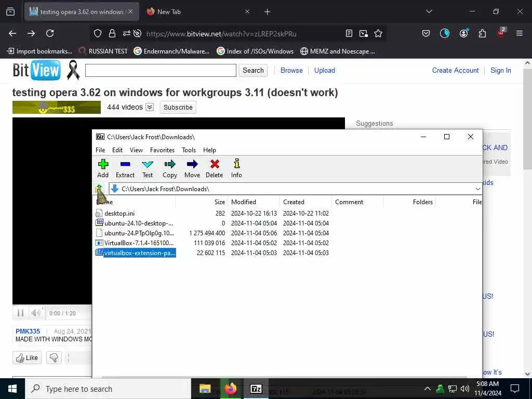This screenshot has height=399, width=532.
Task: Click the Delete toolbar icon in 7-Zip
Action: point(215,165)
